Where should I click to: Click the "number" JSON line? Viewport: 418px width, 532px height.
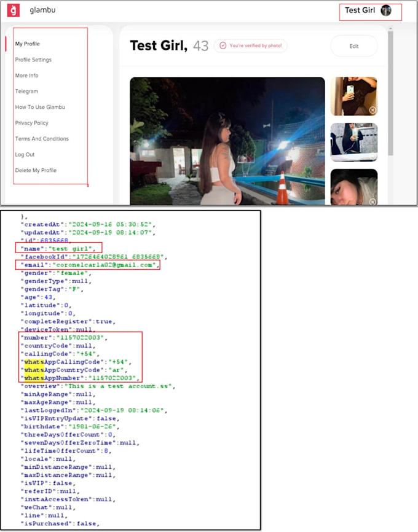coord(64,338)
